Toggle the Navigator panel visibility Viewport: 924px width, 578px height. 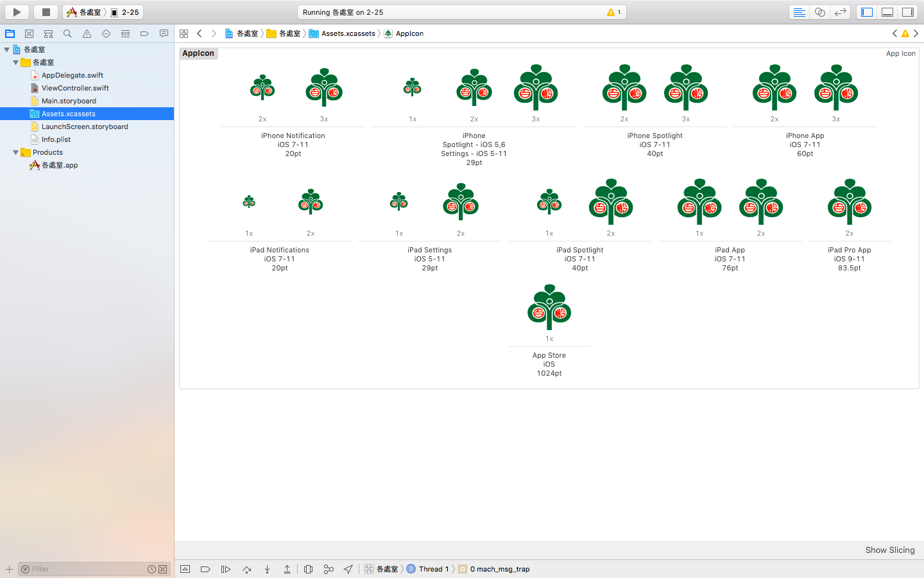[867, 12]
